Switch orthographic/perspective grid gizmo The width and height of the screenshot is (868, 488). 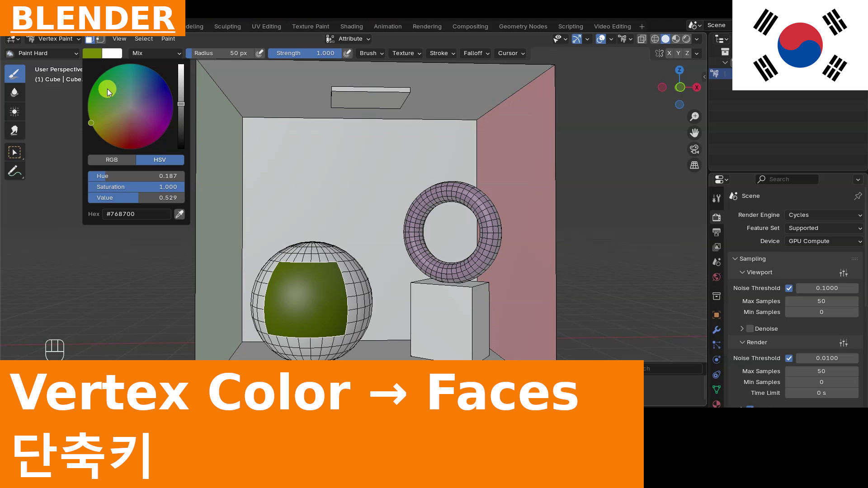[x=694, y=165]
